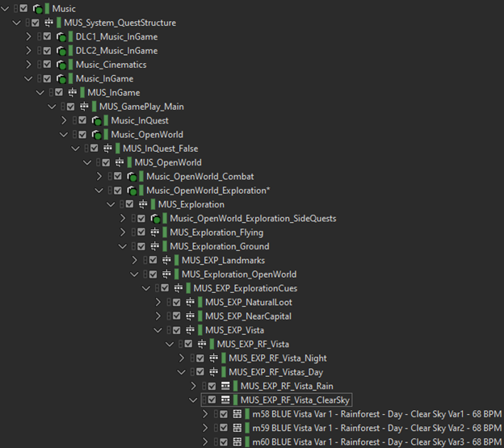Disable the m60 BLUE Vista checkbox
Screen dimensions: 504x448
pos(224,442)
